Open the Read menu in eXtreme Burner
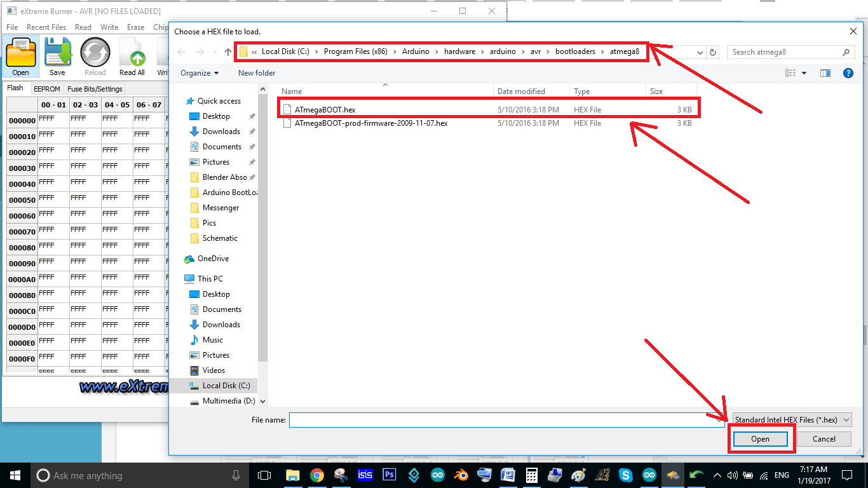This screenshot has width=868, height=488. click(83, 27)
